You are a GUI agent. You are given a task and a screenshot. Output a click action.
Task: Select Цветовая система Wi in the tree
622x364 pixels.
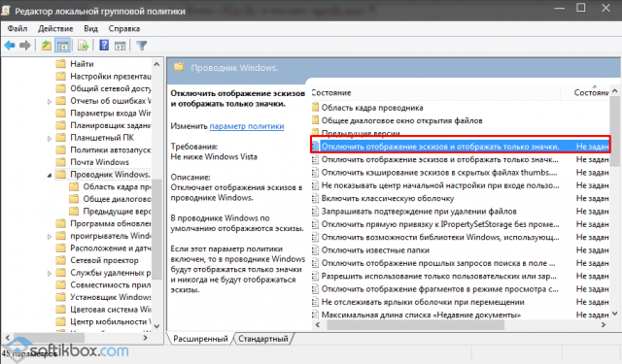tap(111, 310)
